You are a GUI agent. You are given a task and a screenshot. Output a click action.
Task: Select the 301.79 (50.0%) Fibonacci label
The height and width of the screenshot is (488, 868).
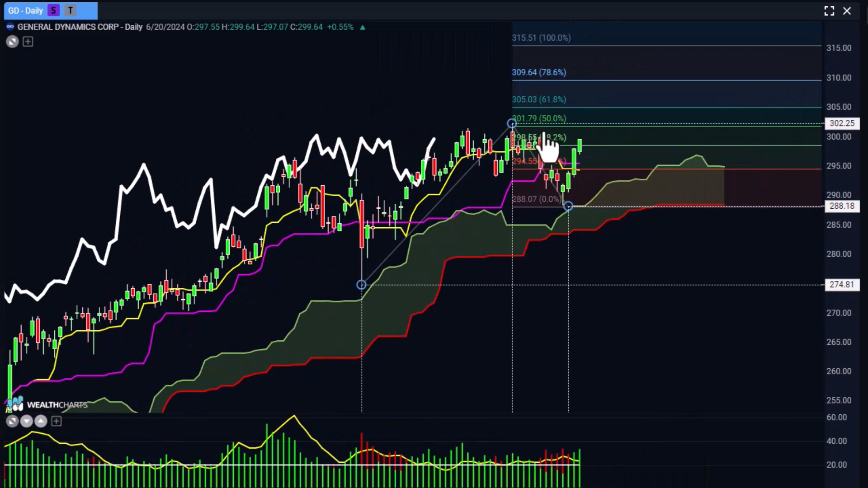point(539,118)
